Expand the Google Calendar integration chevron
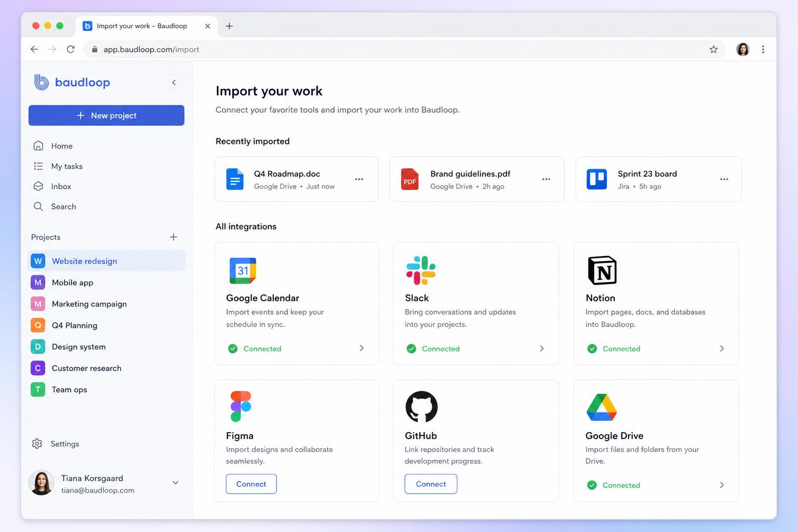The image size is (798, 532). pos(362,349)
